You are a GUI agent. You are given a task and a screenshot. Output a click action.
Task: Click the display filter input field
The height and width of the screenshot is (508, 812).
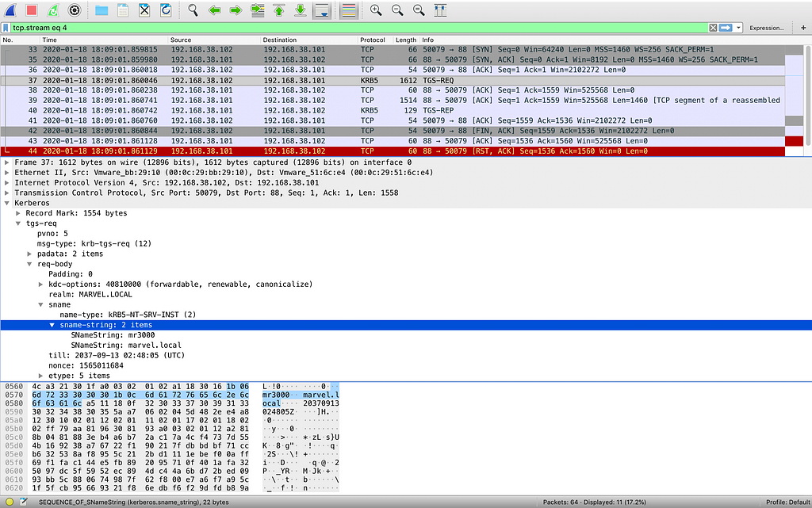[359, 28]
